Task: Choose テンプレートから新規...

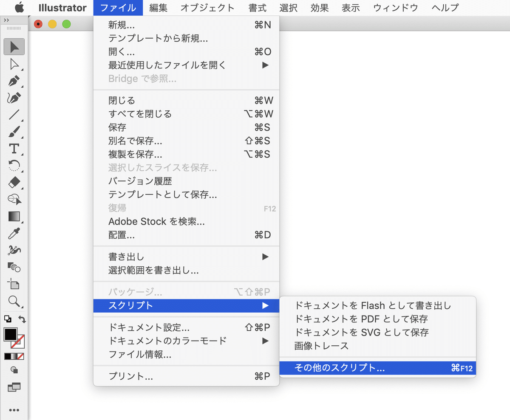Action: point(186,39)
